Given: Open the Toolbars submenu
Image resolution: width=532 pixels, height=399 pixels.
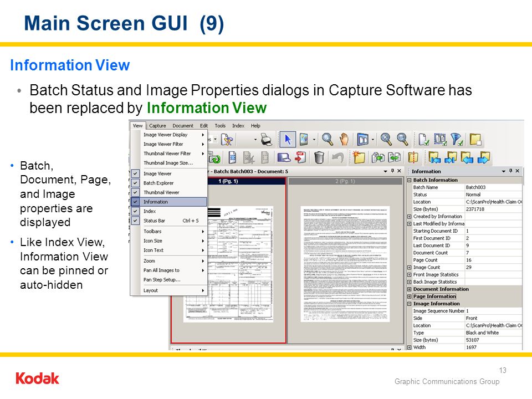Looking at the screenshot, I should (x=168, y=232).
